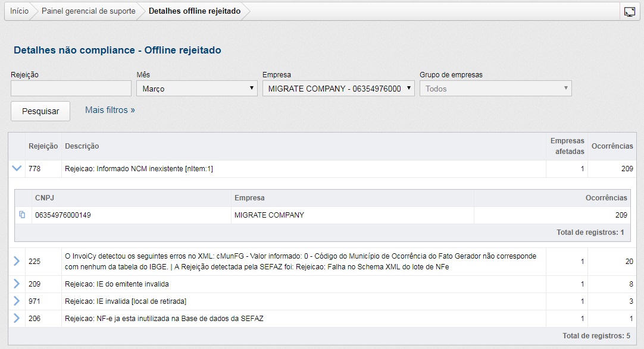Copy CNPJ 06354976000149 using copy icon

pos(22,215)
